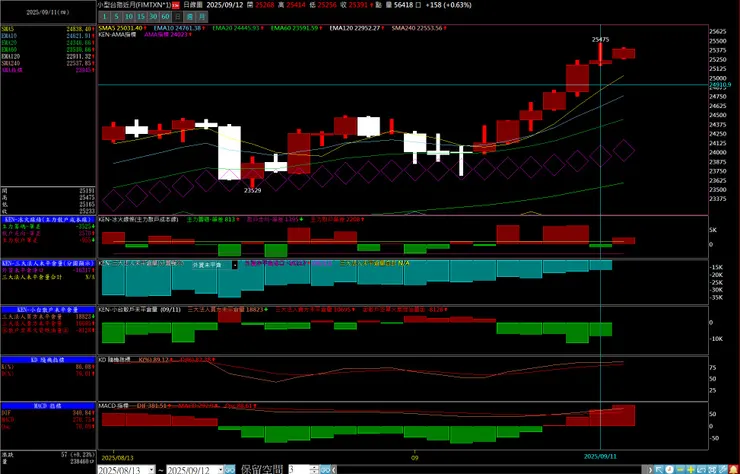Click the scroll-left arrow of chart scrollbar
Image resolution: width=740 pixels, height=474 pixels.
(334, 469)
